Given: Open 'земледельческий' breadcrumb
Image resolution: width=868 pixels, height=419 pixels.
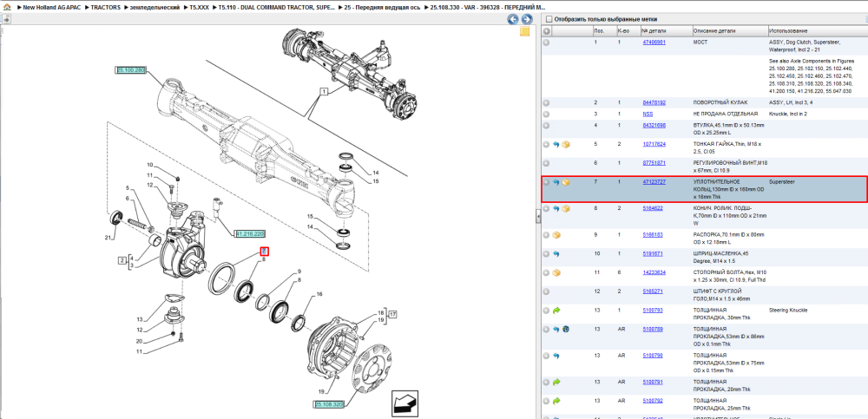Looking at the screenshot, I should (154, 8).
